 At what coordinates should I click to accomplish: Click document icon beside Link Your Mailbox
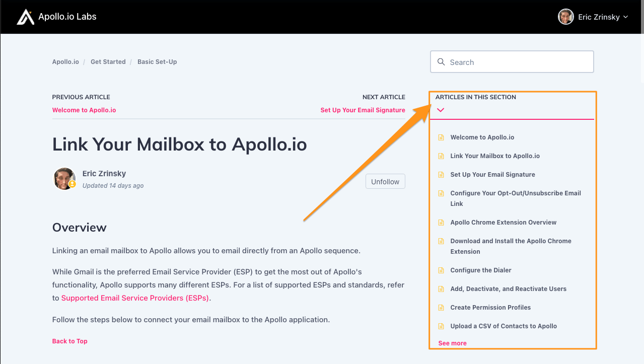pos(441,156)
